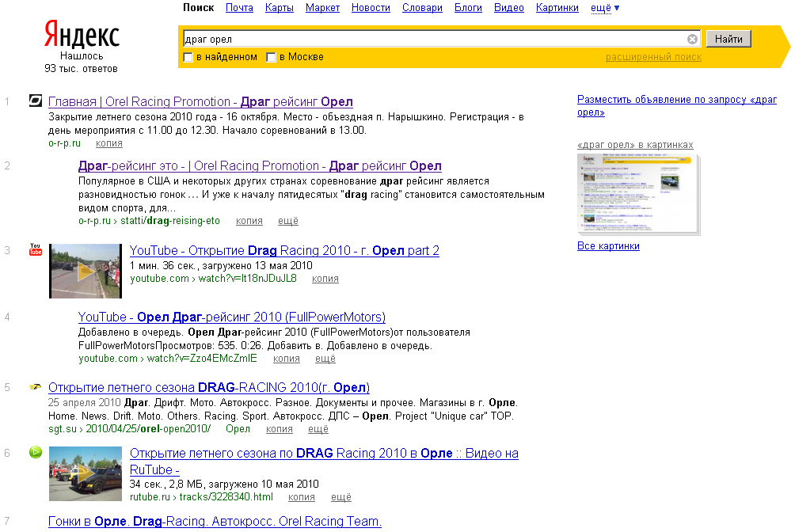
Task: Click the sgt.su favicon beside result 5
Action: [x=36, y=387]
